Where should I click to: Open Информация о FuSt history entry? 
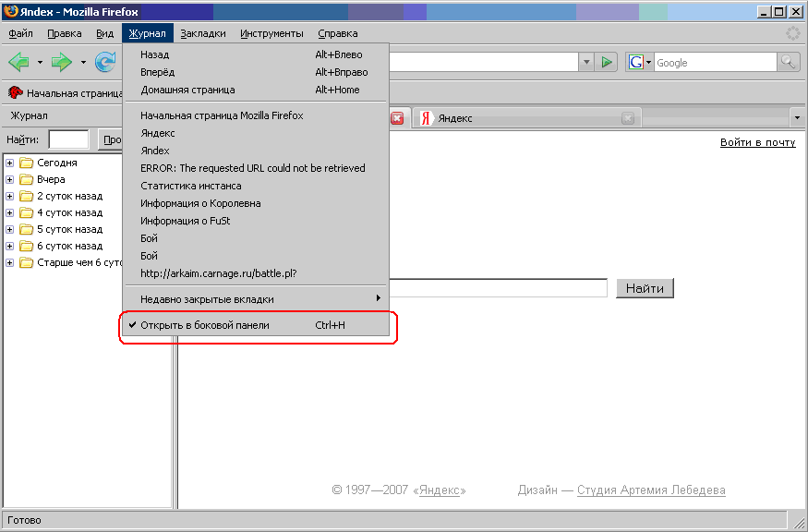[x=256, y=221]
